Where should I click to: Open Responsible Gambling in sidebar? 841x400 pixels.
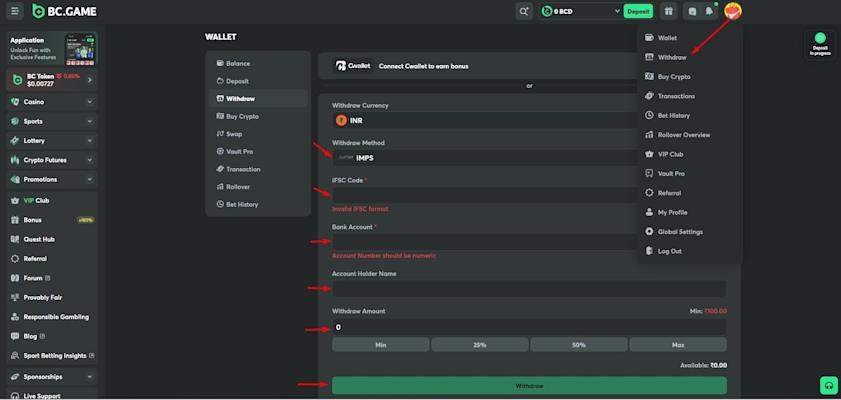[51, 317]
